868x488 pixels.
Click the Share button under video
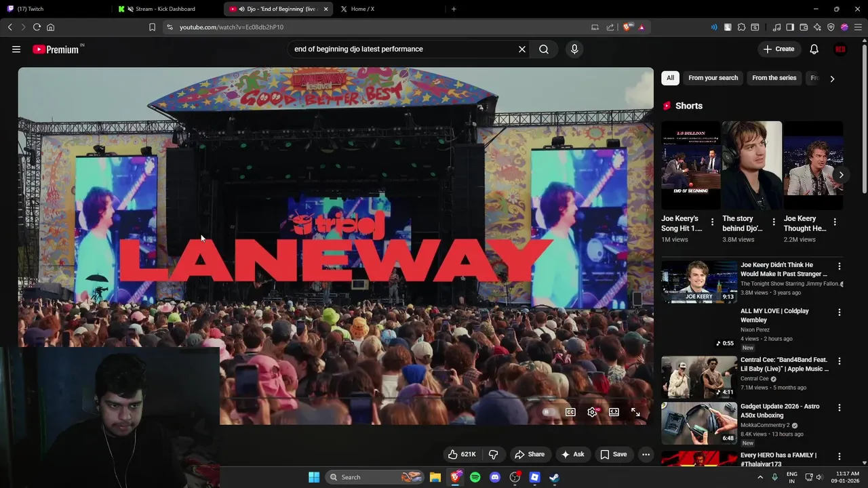pos(530,454)
